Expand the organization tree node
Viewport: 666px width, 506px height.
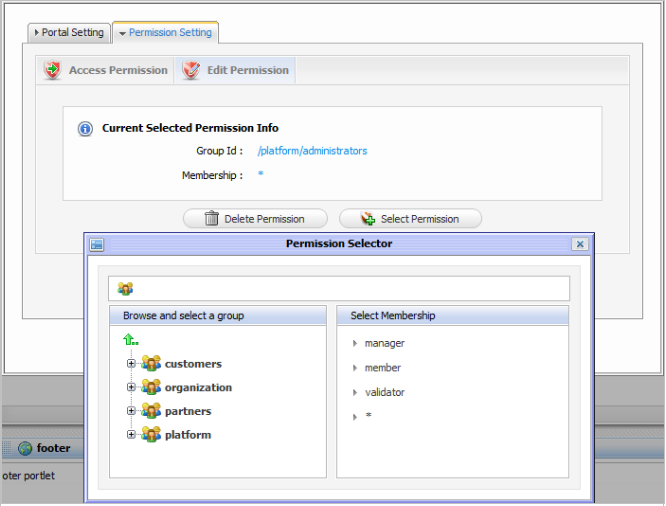[x=131, y=387]
